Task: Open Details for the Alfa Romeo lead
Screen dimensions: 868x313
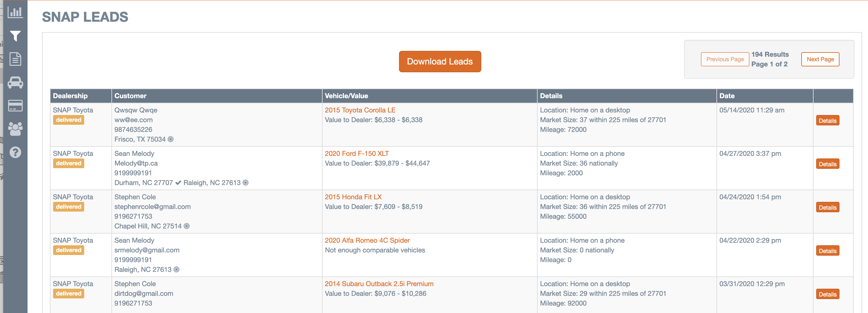Action: (x=827, y=251)
